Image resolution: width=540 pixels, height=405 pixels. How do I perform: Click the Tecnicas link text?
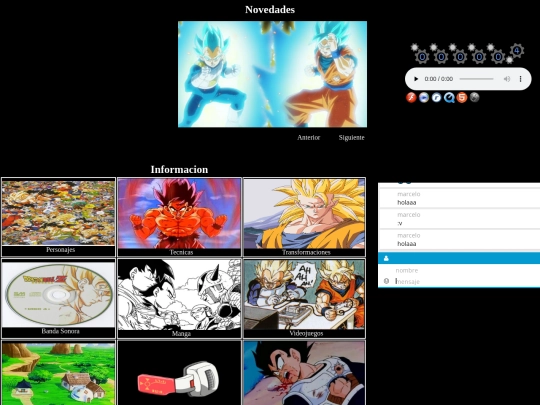click(181, 252)
